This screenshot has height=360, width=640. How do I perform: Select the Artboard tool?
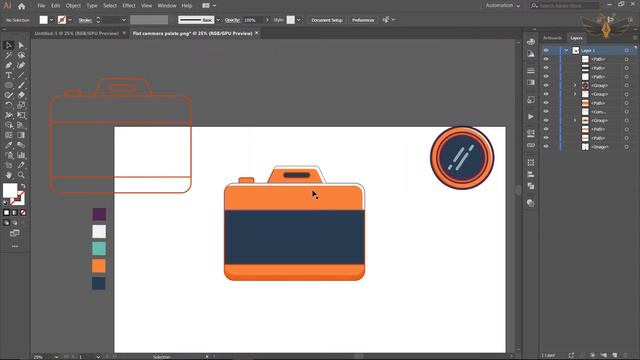tap(9, 165)
